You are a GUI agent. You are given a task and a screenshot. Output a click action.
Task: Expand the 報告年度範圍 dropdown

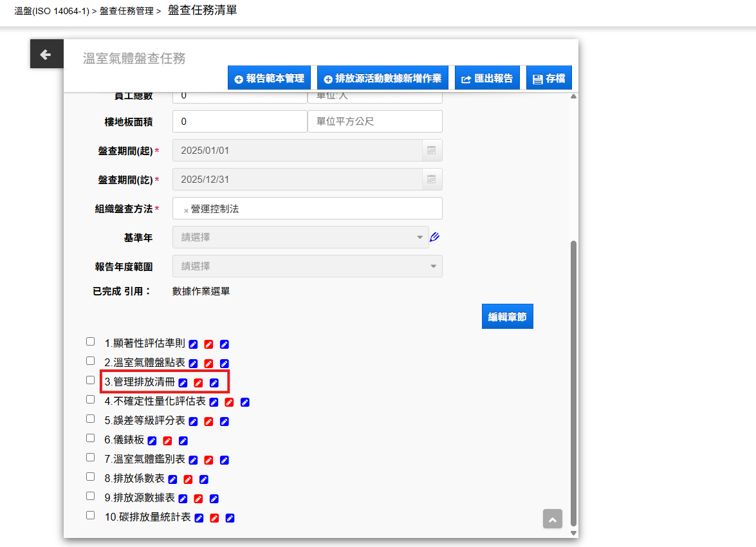coord(307,266)
